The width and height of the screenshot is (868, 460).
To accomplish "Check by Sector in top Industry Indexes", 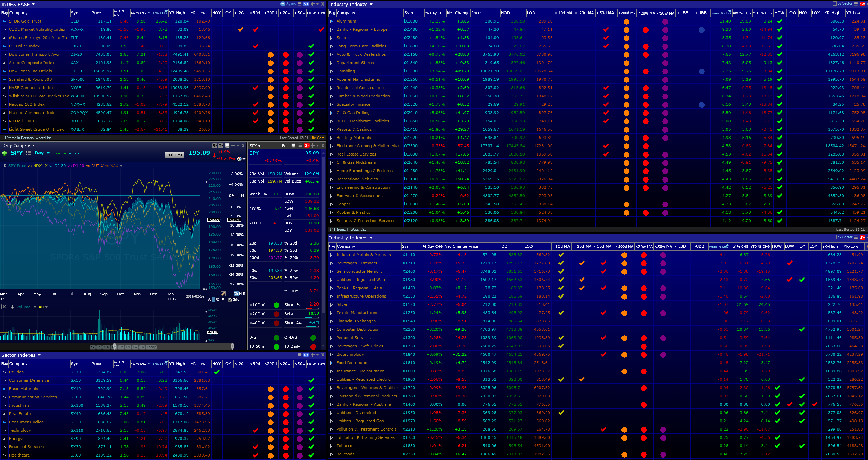I will click(834, 3).
